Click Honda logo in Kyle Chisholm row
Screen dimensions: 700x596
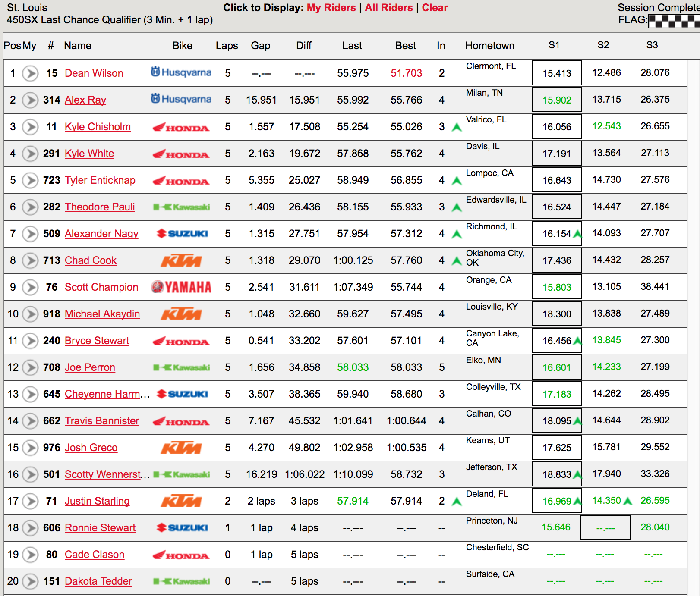point(181,127)
